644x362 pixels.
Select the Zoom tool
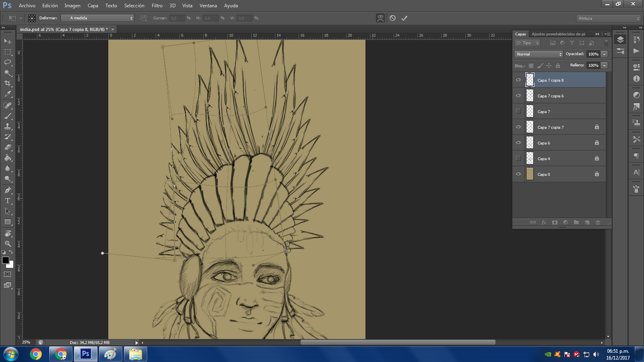pos(8,244)
